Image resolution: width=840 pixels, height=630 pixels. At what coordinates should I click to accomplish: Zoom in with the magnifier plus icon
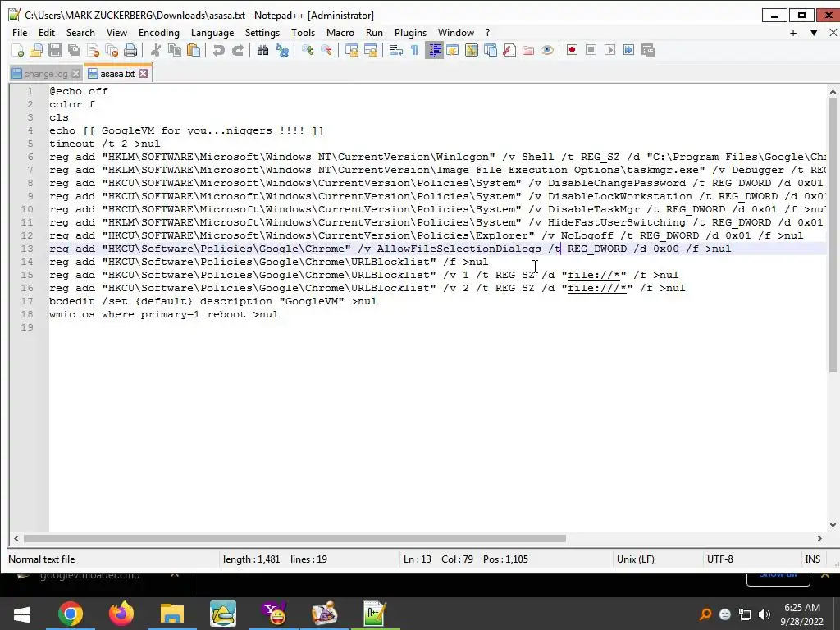pyautogui.click(x=308, y=50)
